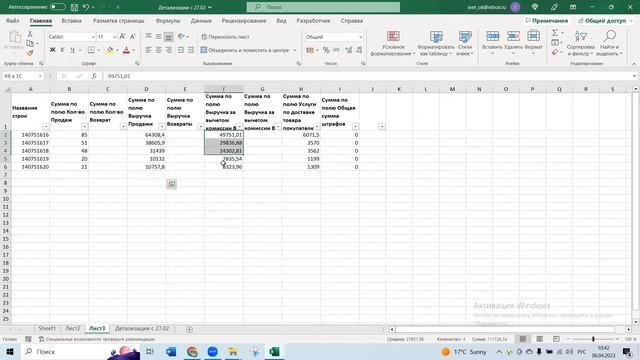Toggle Переносить текст wrap option
Viewport: 640px width, 360px height.
[225, 37]
